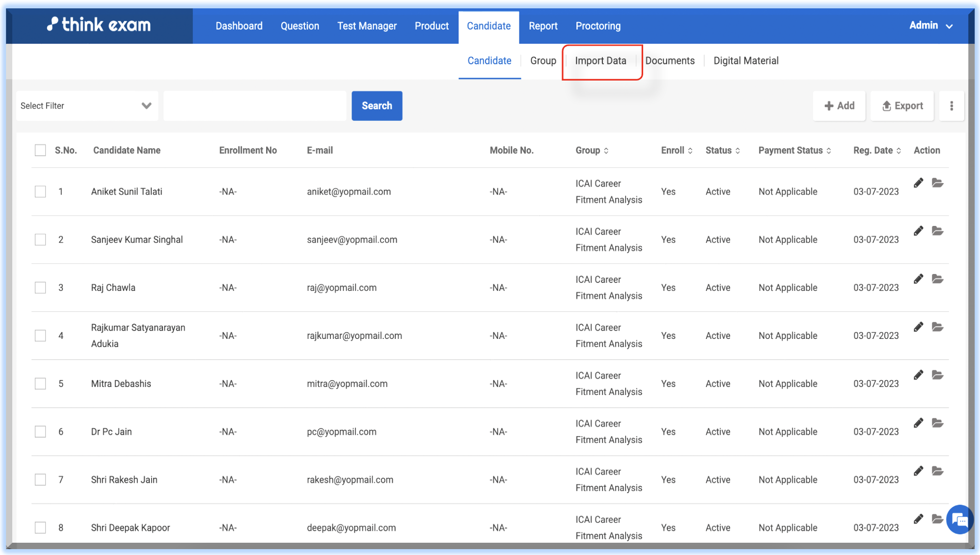Switch to the Import Data sub-tab
This screenshot has height=555, width=980.
pyautogui.click(x=600, y=61)
